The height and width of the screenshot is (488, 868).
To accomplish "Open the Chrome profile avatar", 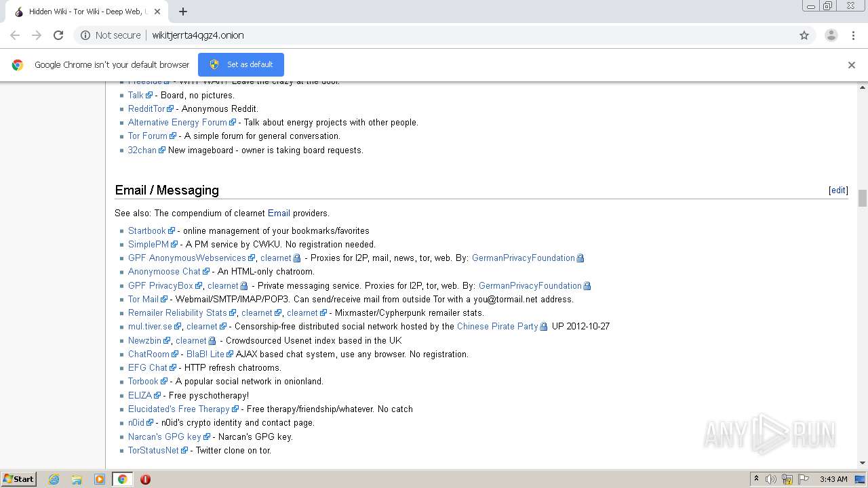I will pos(831,35).
